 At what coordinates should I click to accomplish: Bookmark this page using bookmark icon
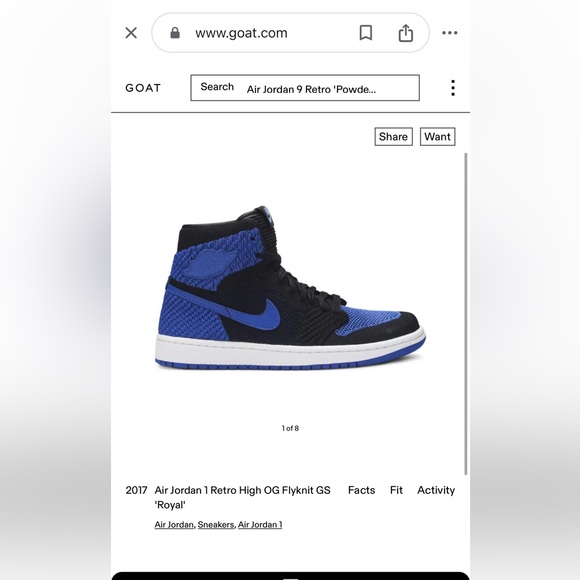366,33
